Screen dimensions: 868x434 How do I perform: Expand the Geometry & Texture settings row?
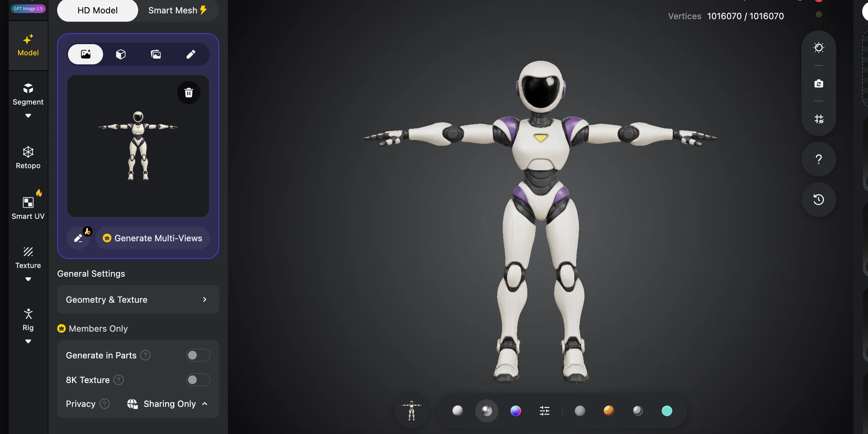click(138, 299)
